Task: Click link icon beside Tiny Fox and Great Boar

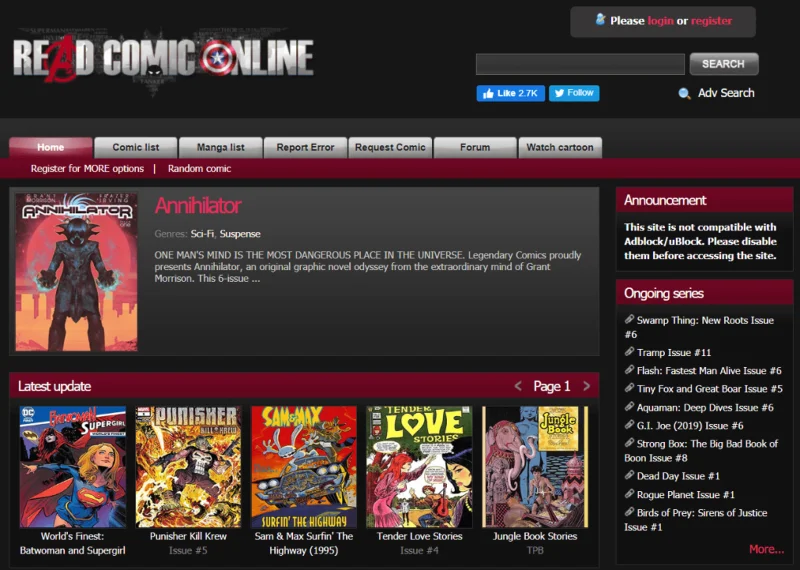Action: click(630, 388)
